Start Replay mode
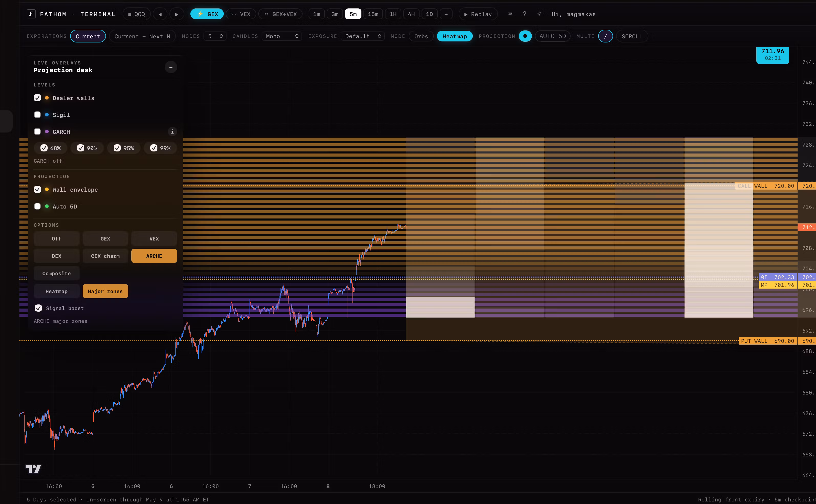 478,14
